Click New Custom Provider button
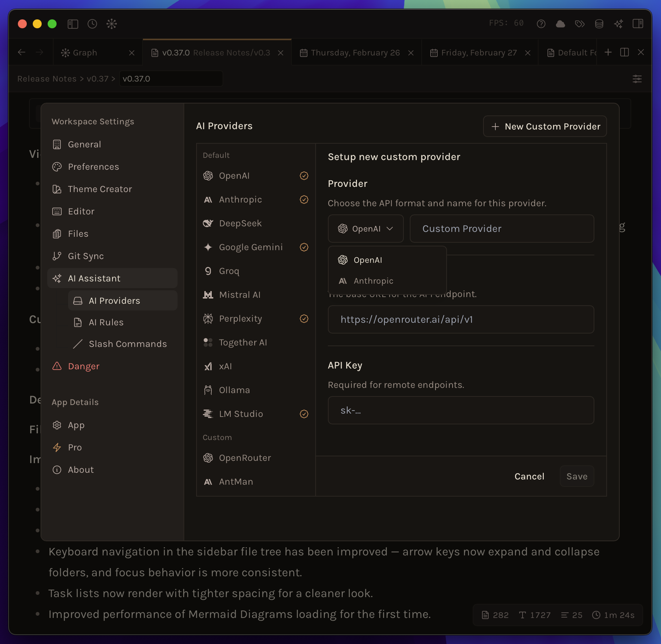661x644 pixels. click(545, 127)
